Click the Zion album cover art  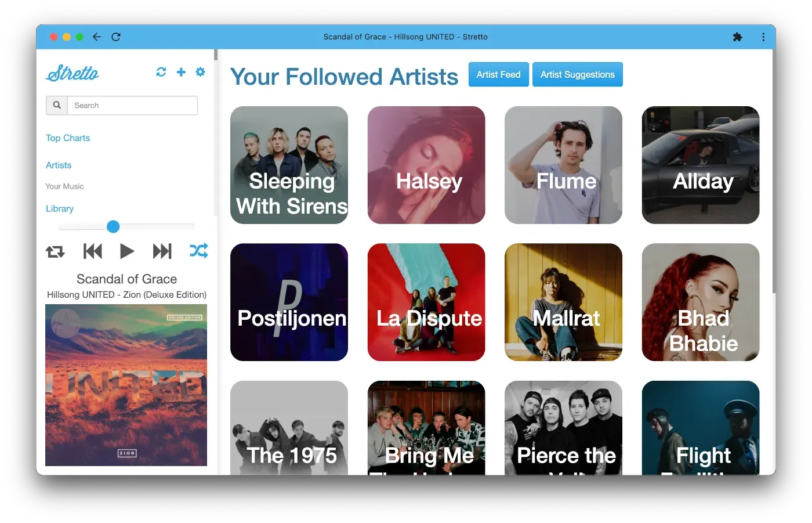click(126, 385)
